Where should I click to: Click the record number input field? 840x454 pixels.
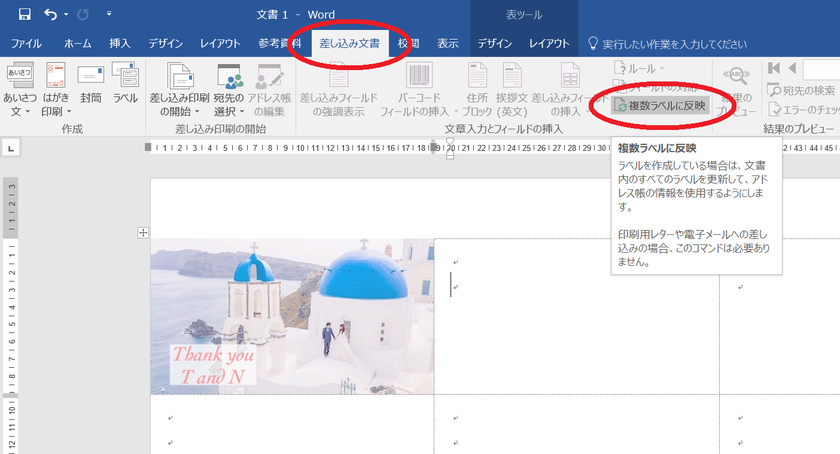click(x=821, y=69)
